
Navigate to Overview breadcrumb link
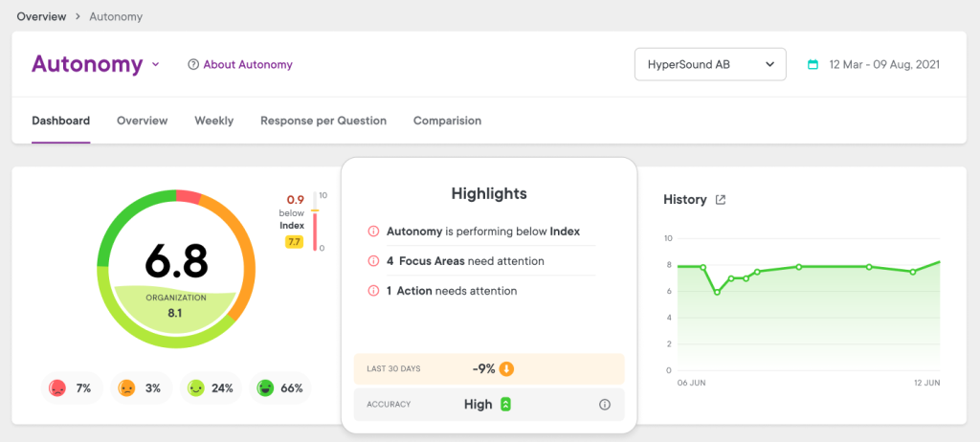point(41,16)
